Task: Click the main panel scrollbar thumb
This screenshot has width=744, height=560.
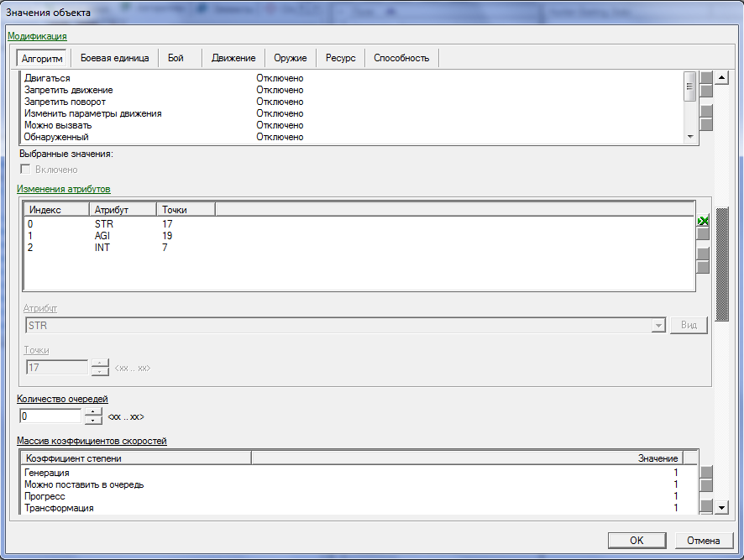Action: tap(721, 264)
